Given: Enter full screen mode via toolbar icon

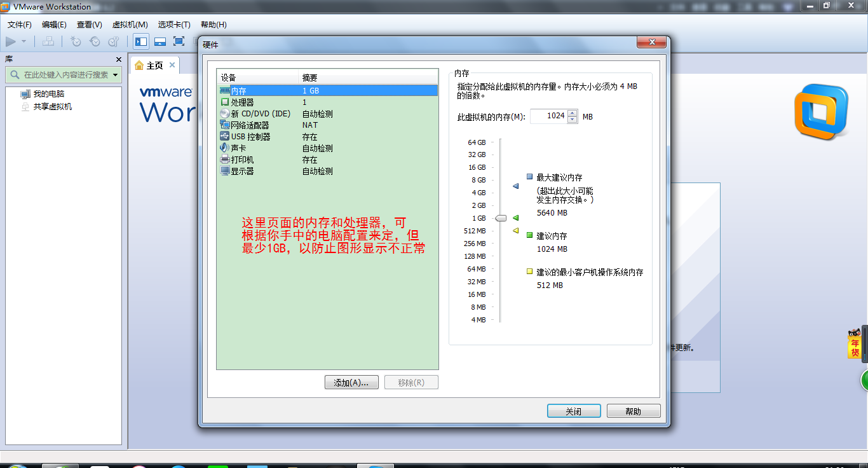Looking at the screenshot, I should click(x=179, y=42).
